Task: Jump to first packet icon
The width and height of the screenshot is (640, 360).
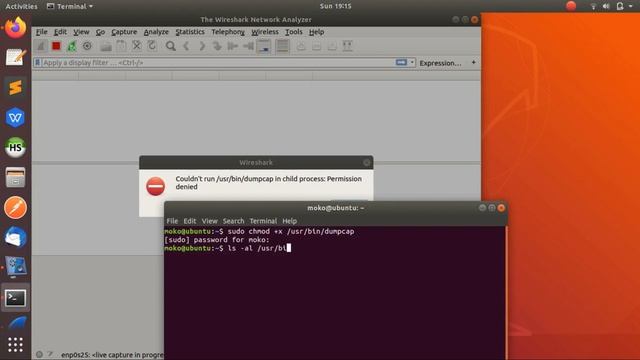Action: click(232, 46)
